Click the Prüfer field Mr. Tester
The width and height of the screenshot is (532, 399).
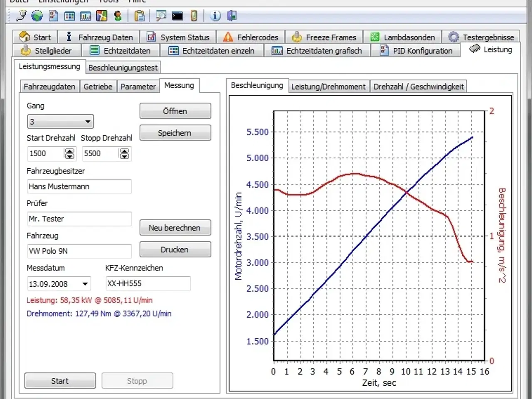pos(79,219)
